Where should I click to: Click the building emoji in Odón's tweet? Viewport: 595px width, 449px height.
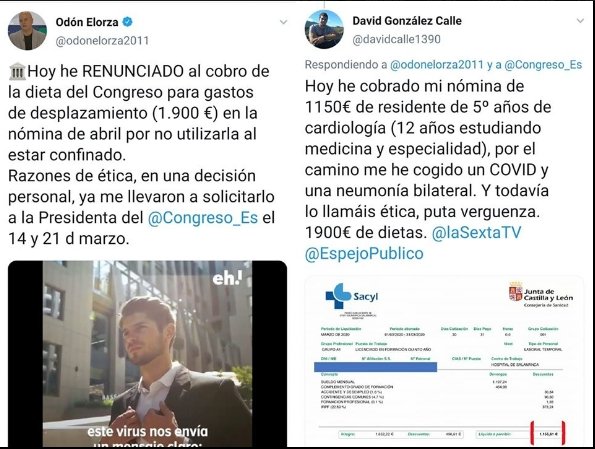pyautogui.click(x=17, y=71)
